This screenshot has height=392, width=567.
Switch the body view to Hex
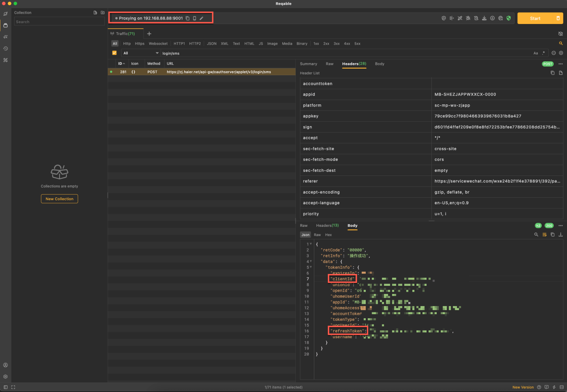(329, 235)
